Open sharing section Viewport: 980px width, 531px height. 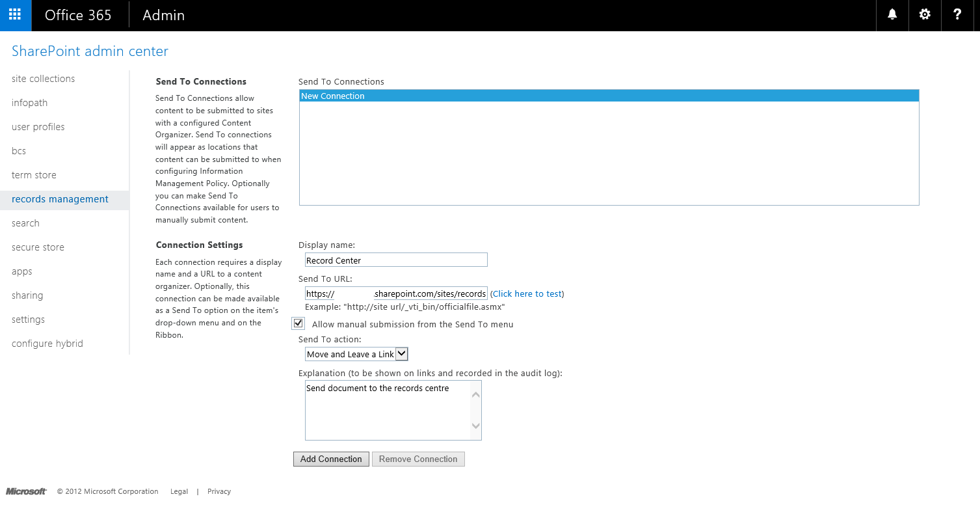tap(27, 295)
